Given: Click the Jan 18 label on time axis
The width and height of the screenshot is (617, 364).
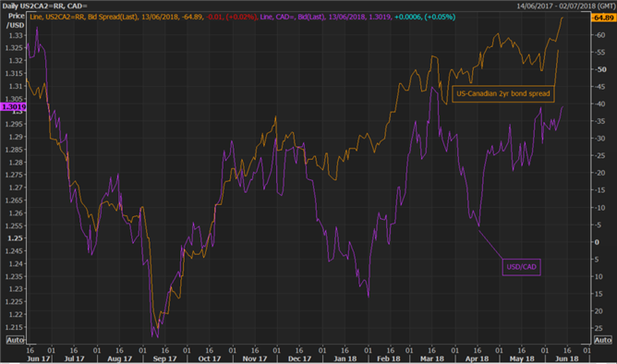Looking at the screenshot, I should point(345,358).
